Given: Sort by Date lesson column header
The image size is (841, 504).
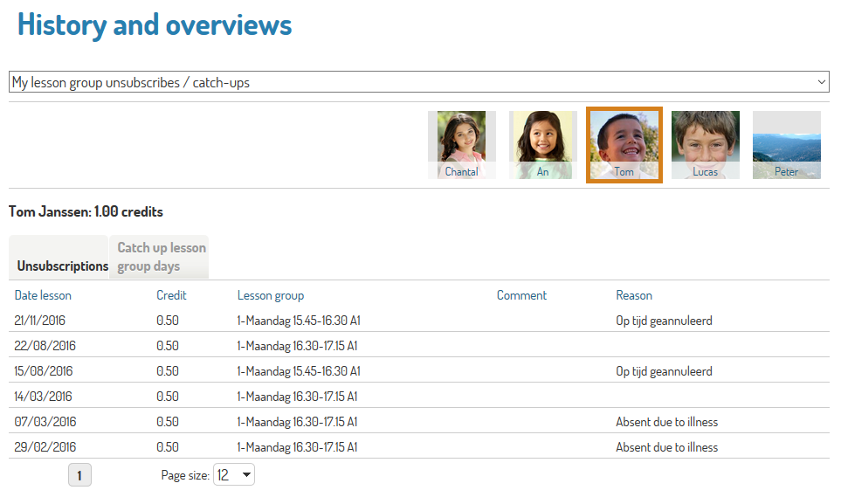Looking at the screenshot, I should click(43, 295).
